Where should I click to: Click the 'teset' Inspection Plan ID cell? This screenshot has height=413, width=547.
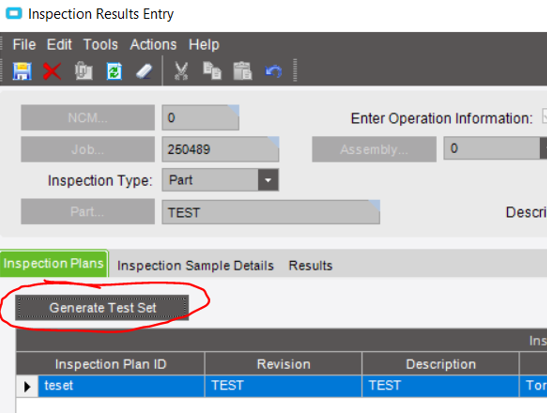coord(121,386)
